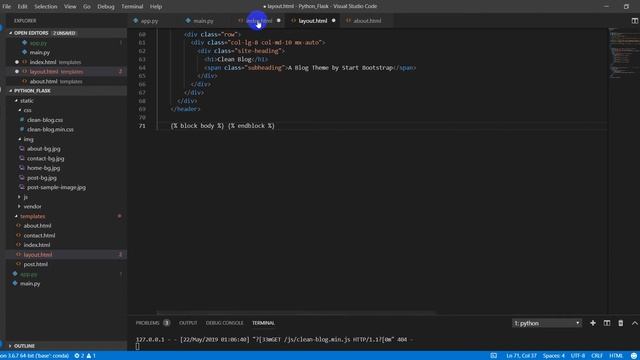Open main.py at project root
Image resolution: width=640 pixels, height=360 pixels.
(x=30, y=283)
